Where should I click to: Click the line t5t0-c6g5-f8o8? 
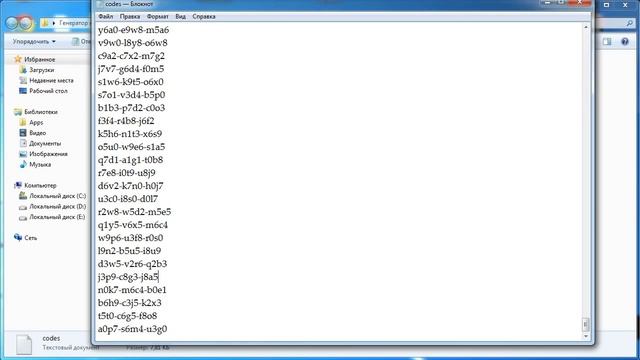pos(127,316)
